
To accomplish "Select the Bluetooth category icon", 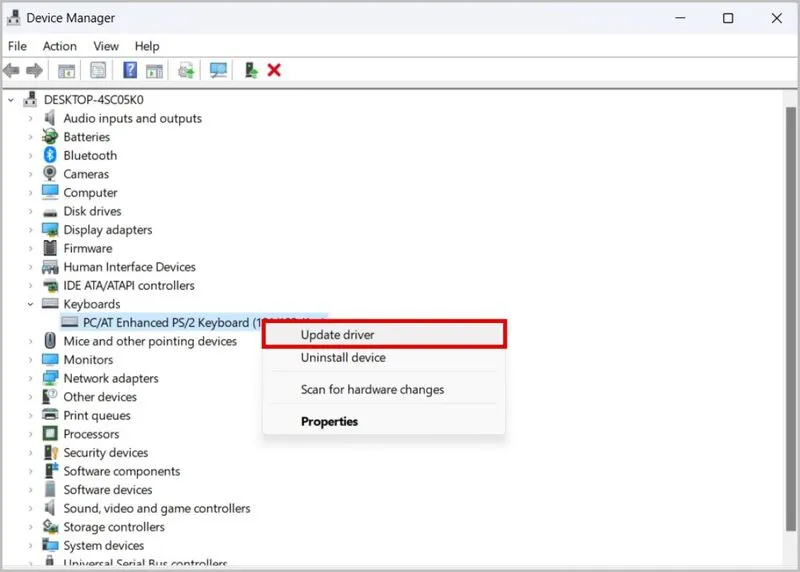I will pos(50,155).
